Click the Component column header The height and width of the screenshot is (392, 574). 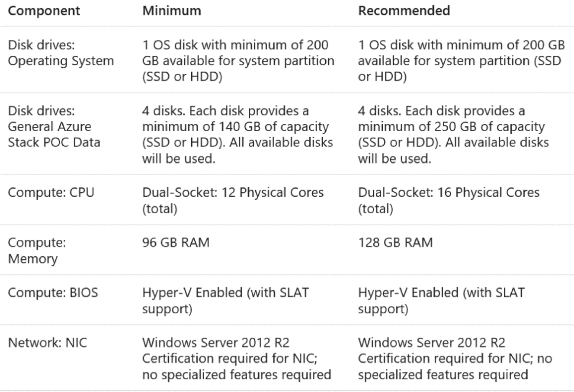tap(44, 11)
